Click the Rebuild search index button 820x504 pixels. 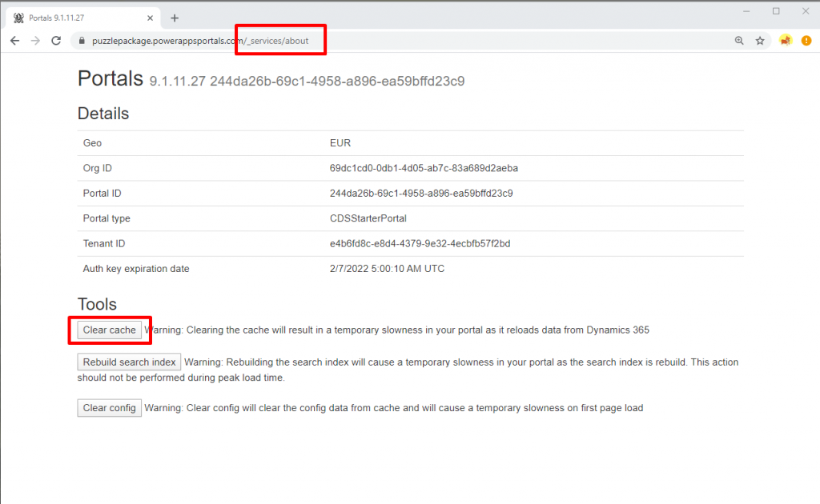[x=129, y=362]
